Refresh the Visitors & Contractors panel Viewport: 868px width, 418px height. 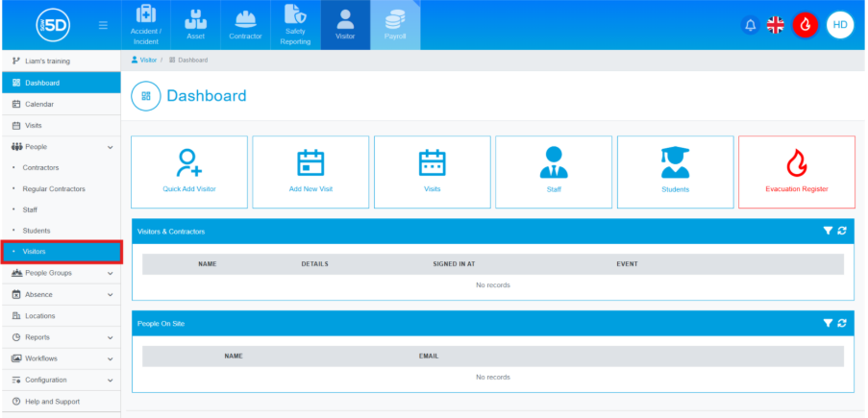coord(842,231)
